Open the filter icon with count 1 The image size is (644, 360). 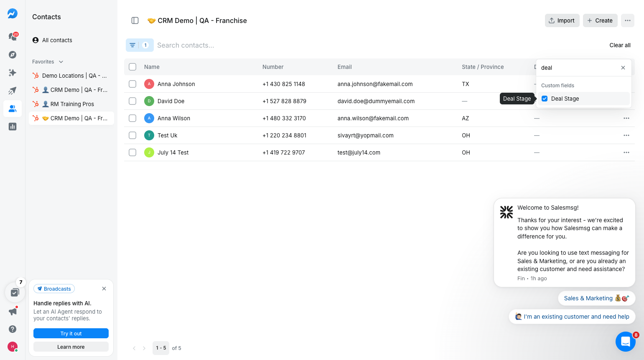tap(140, 45)
